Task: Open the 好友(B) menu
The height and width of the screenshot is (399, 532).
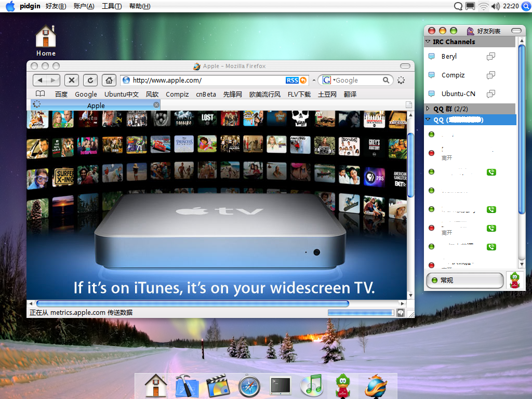Action: 56,6
